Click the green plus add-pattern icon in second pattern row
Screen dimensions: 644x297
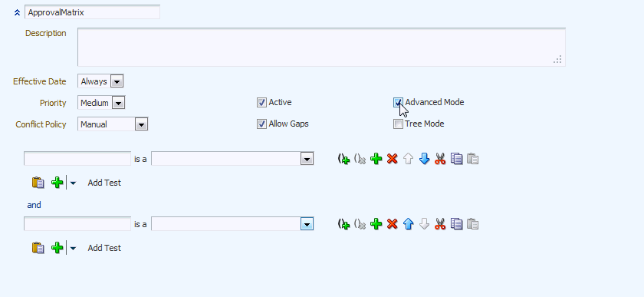pos(376,224)
